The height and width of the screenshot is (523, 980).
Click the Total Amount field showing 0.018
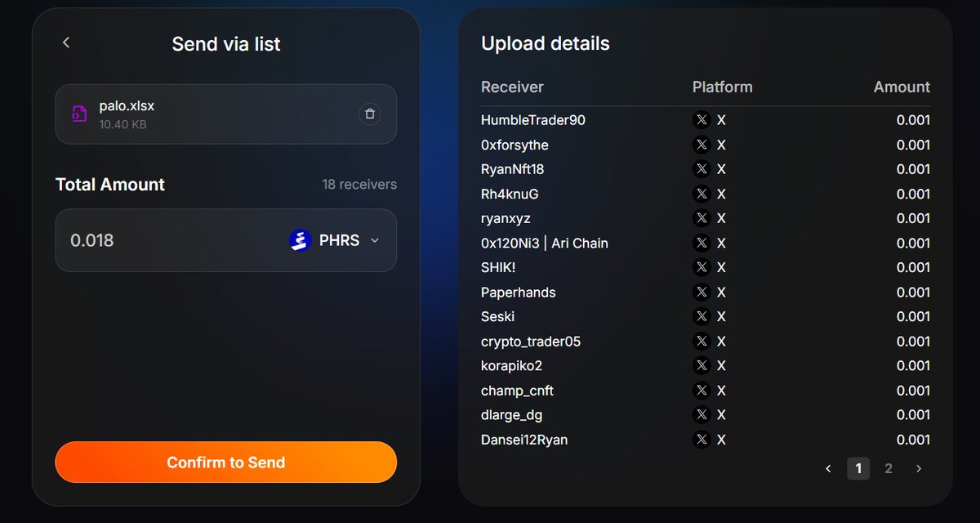[x=226, y=240]
